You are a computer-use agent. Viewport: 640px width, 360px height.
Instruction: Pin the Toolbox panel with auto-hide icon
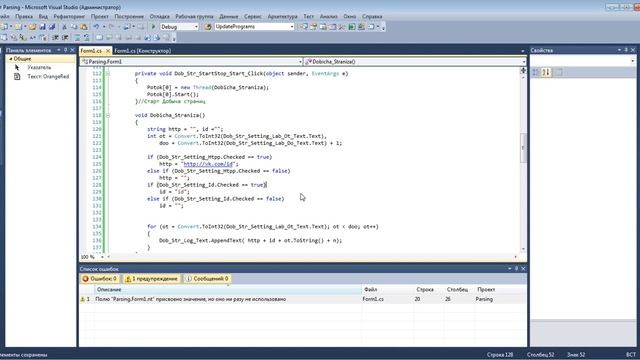[x=65, y=50]
